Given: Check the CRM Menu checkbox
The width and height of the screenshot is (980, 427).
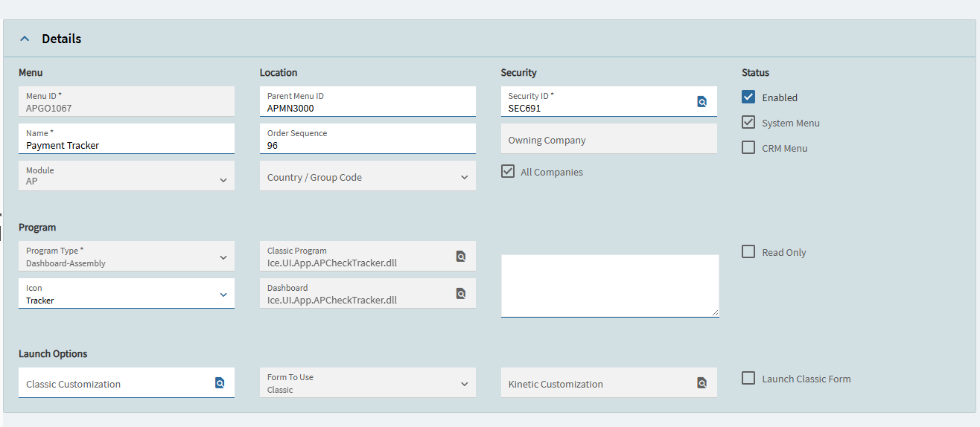Looking at the screenshot, I should pos(748,147).
